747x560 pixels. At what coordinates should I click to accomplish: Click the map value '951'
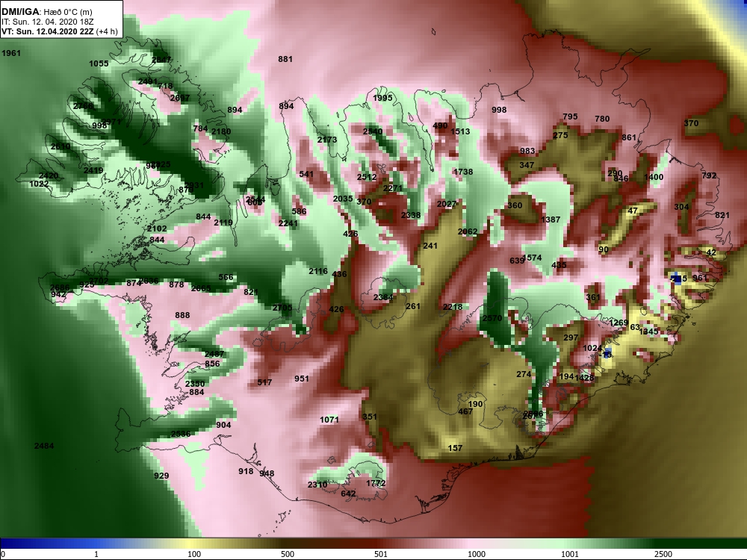coord(302,379)
